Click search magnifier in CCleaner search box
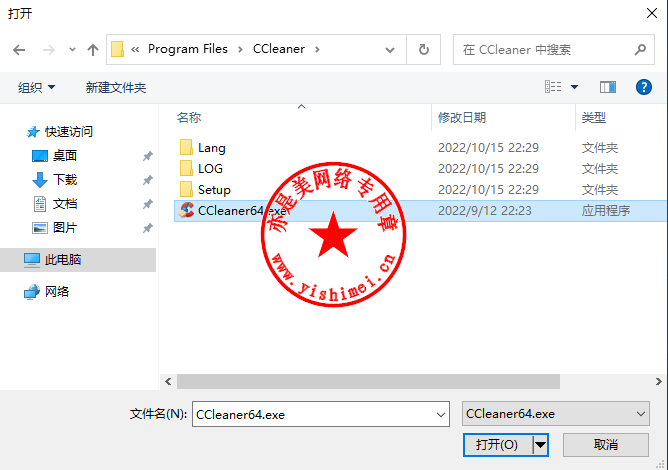Viewport: 668px width, 470px height. [640, 50]
